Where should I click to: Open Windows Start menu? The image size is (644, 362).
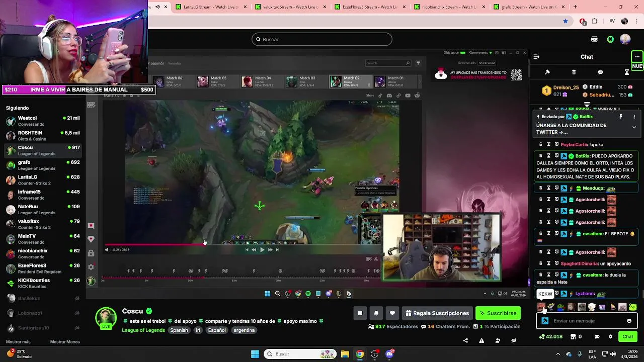coord(255,354)
